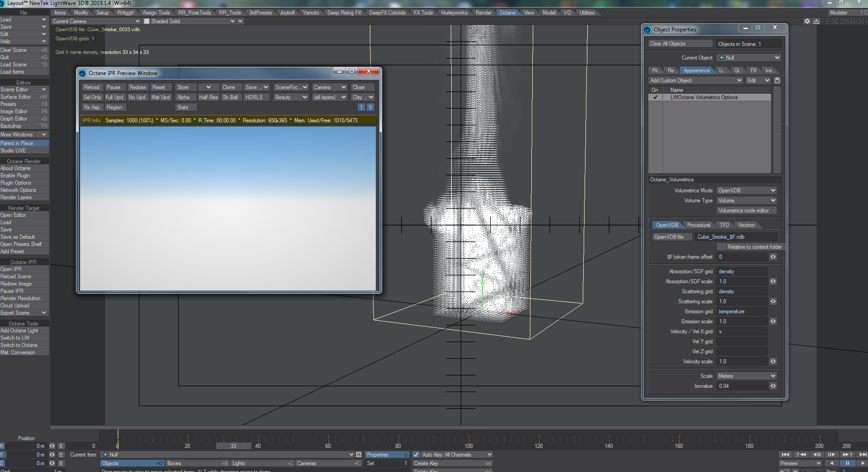
Task: Step back one frame
Action: [x=817, y=455]
